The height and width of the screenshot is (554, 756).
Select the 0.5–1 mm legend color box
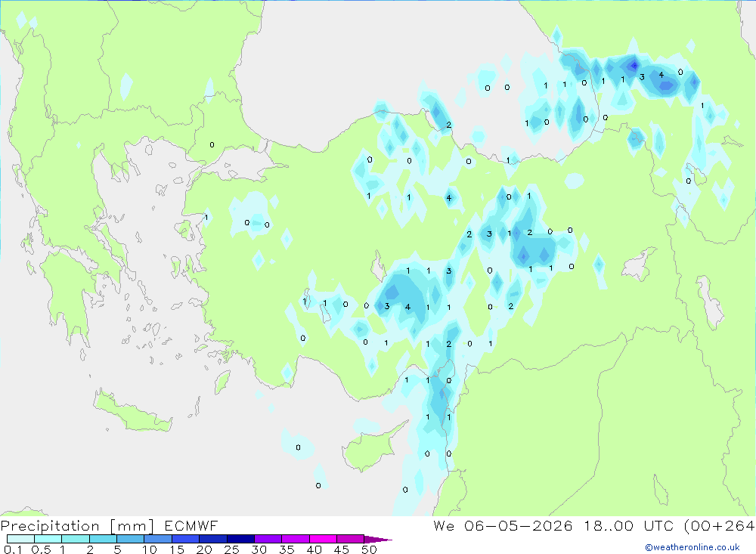(48, 539)
